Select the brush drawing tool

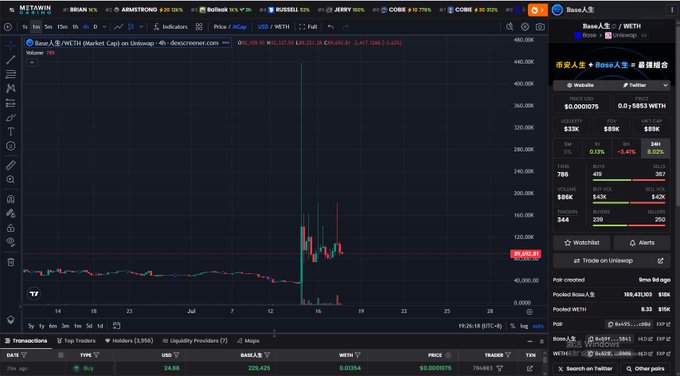tap(10, 118)
